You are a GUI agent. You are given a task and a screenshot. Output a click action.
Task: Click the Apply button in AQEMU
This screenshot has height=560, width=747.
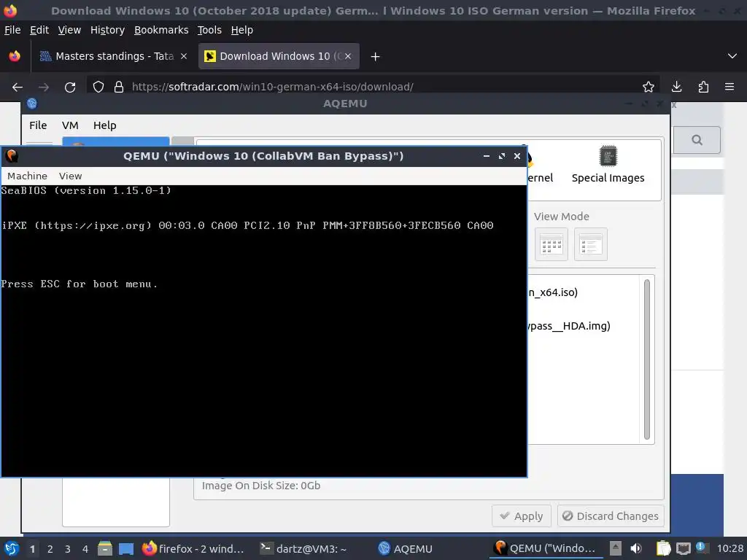coord(521,516)
